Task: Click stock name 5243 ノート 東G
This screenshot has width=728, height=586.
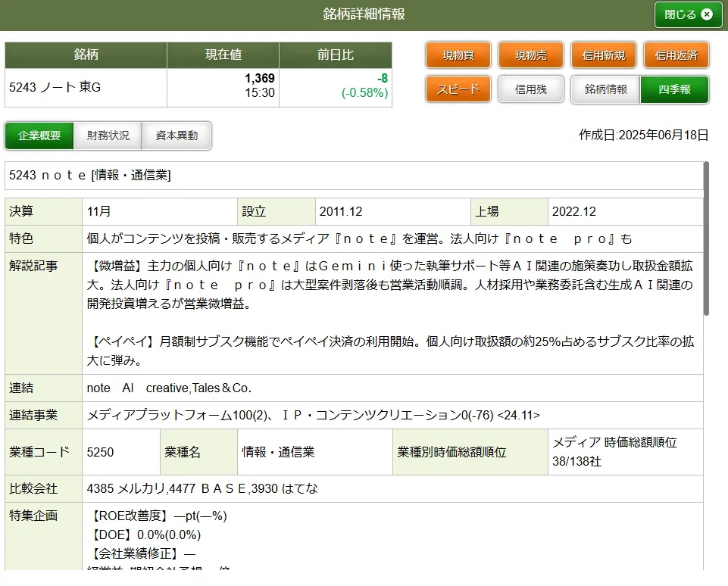Action: (55, 87)
